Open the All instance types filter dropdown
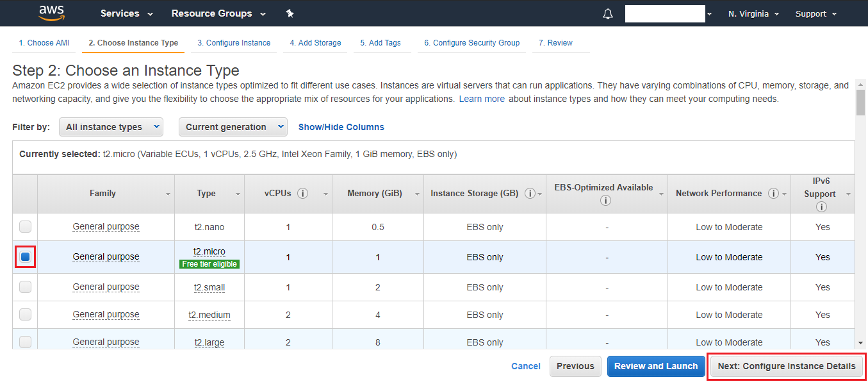The image size is (868, 384). [x=111, y=127]
